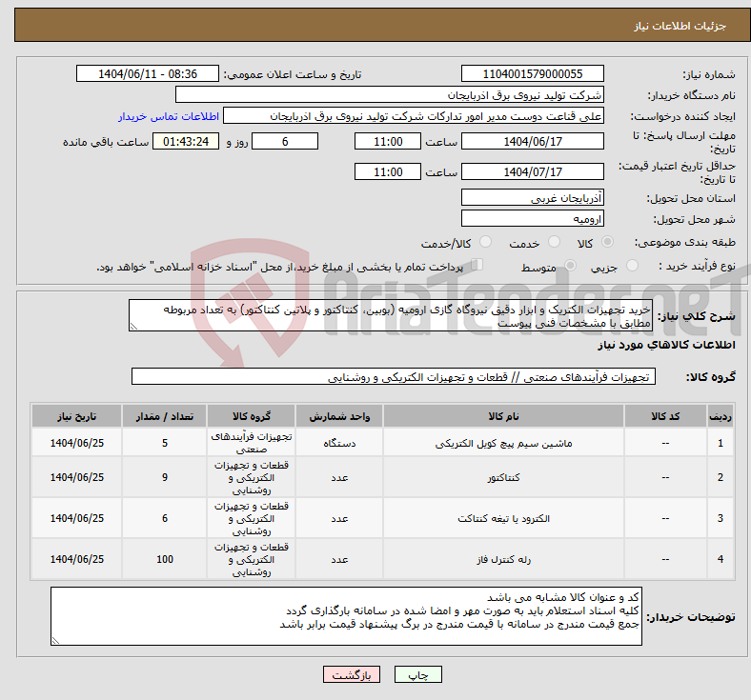The height and width of the screenshot is (700, 751).
Task: Click the تاریخ نیاز column header
Action: 76,416
